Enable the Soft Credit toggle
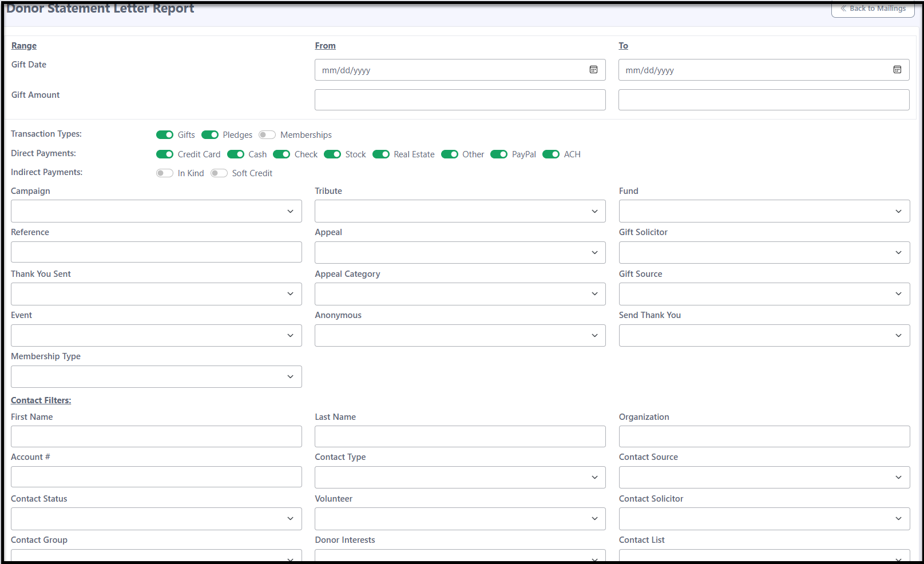Screen dimensions: 924x564 click(219, 173)
